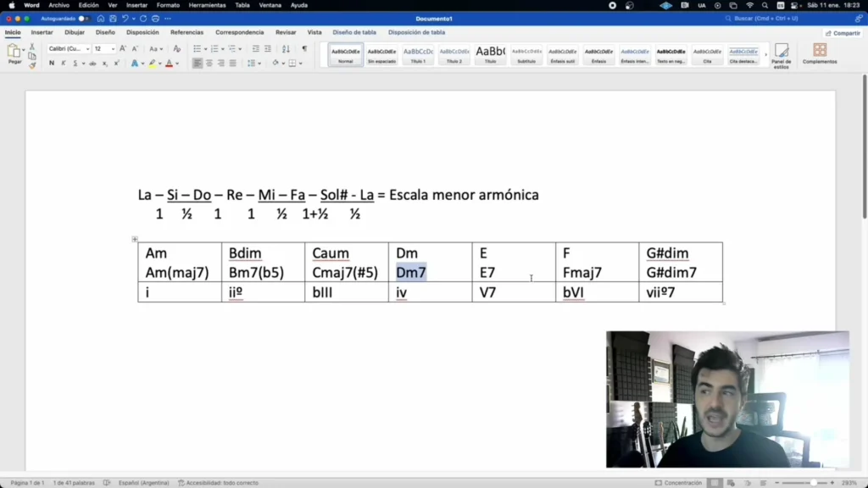
Task: Switch to Diseño de tabla tab
Action: [x=354, y=33]
